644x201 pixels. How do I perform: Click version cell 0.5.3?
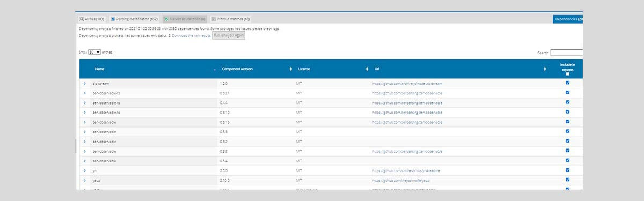pyautogui.click(x=224, y=132)
